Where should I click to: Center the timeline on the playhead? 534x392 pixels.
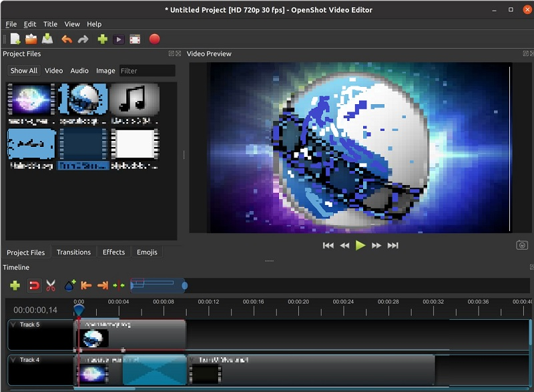point(119,285)
